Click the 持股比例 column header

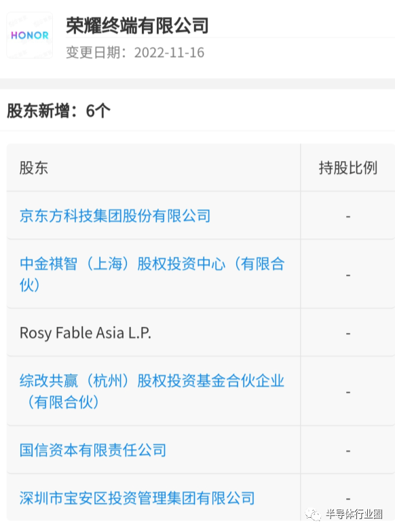[x=348, y=168]
